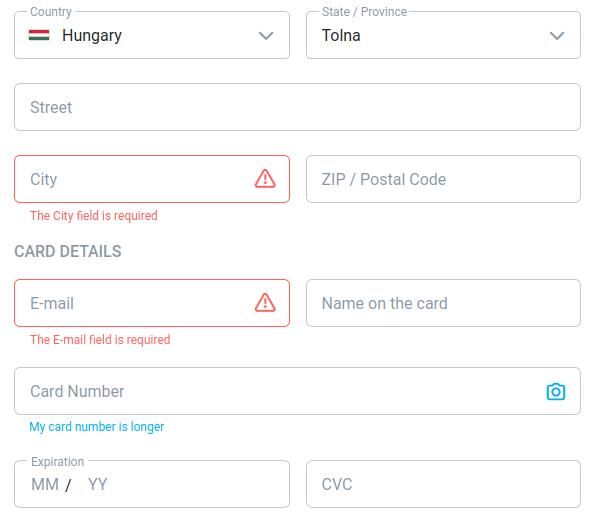593x525 pixels.
Task: Click into the City input field
Action: 152,179
